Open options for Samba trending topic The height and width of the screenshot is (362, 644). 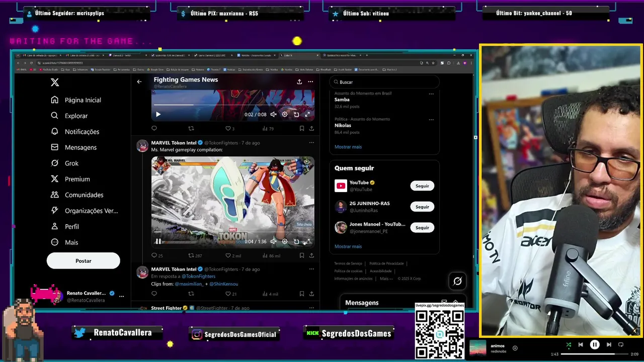tap(431, 94)
